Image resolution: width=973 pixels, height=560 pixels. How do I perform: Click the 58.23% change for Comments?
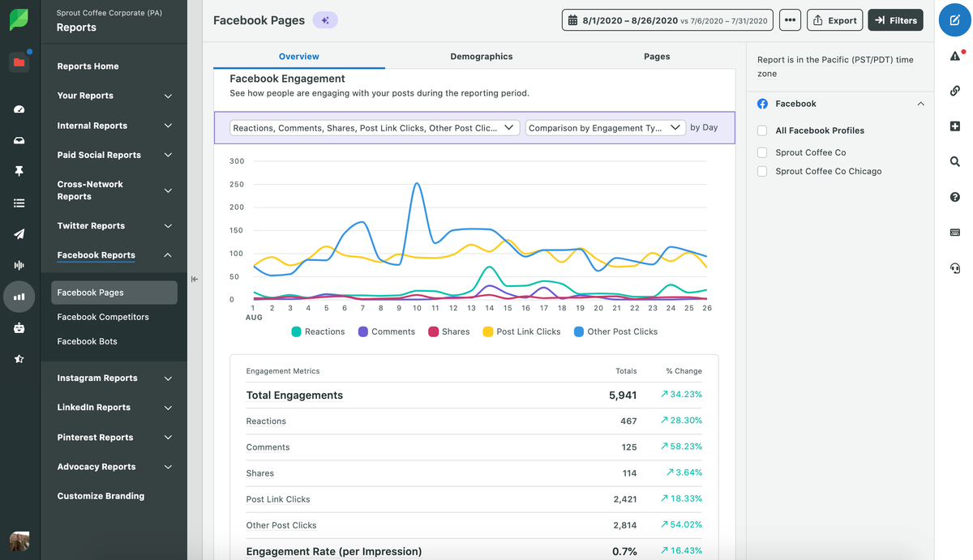coord(681,447)
